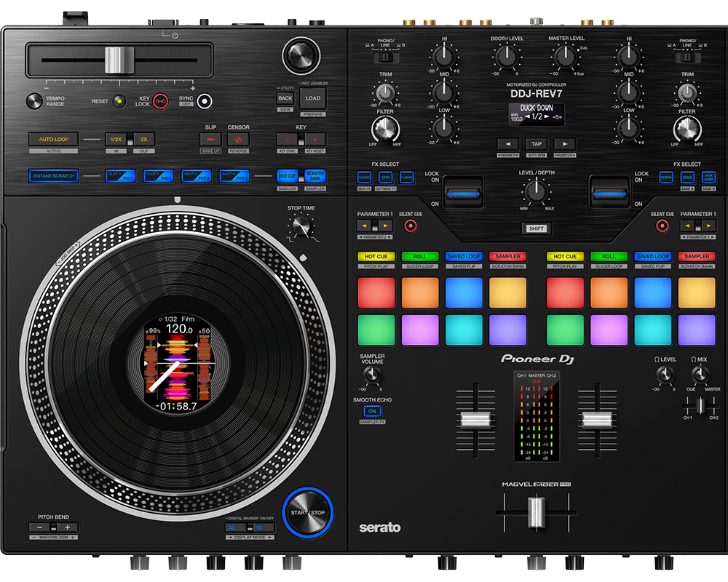The image size is (728, 582).
Task: Click the right arrow beside TAP
Action: click(565, 144)
